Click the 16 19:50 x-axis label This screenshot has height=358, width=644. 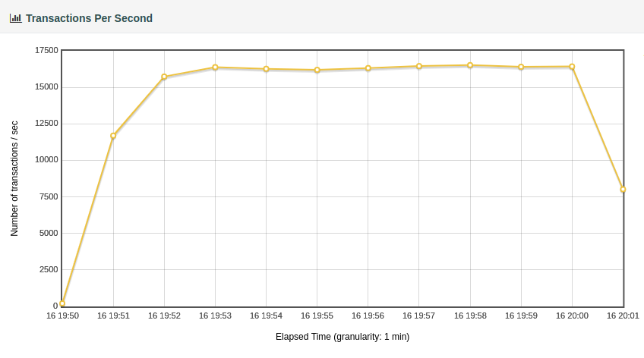point(62,316)
